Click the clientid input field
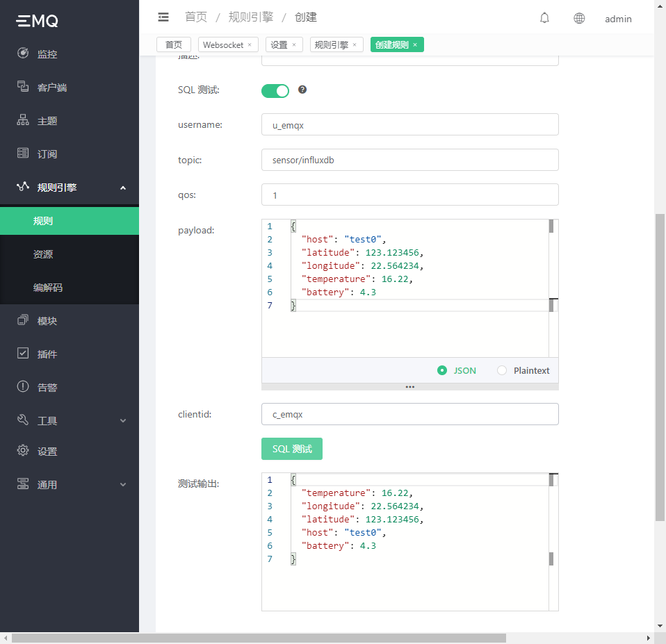This screenshot has height=644, width=666. click(x=409, y=414)
